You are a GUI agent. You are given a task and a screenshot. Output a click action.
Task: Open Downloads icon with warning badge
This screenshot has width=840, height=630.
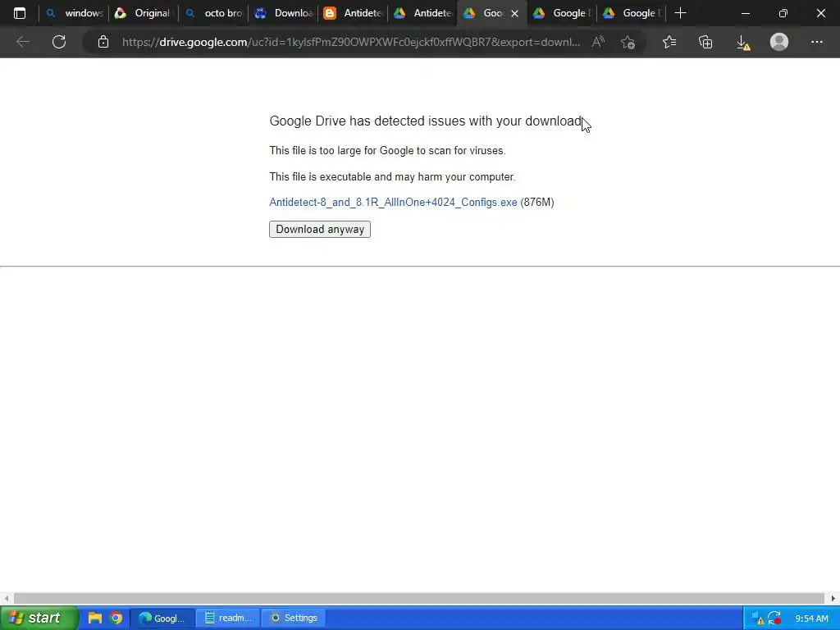pyautogui.click(x=743, y=43)
